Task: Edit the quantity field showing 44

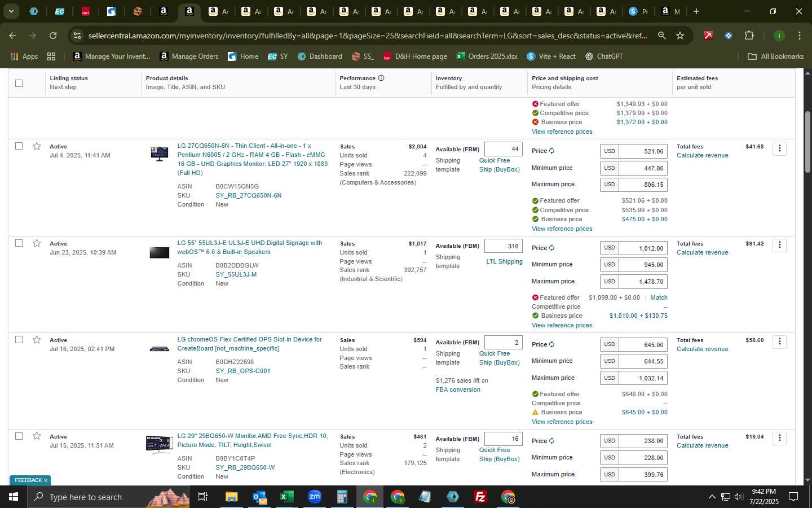Action: (x=504, y=149)
